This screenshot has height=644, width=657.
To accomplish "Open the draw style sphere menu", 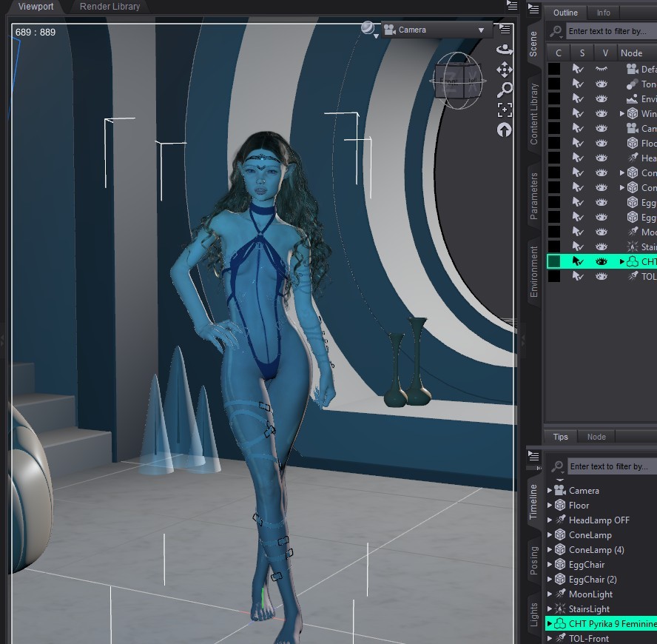I will (368, 29).
